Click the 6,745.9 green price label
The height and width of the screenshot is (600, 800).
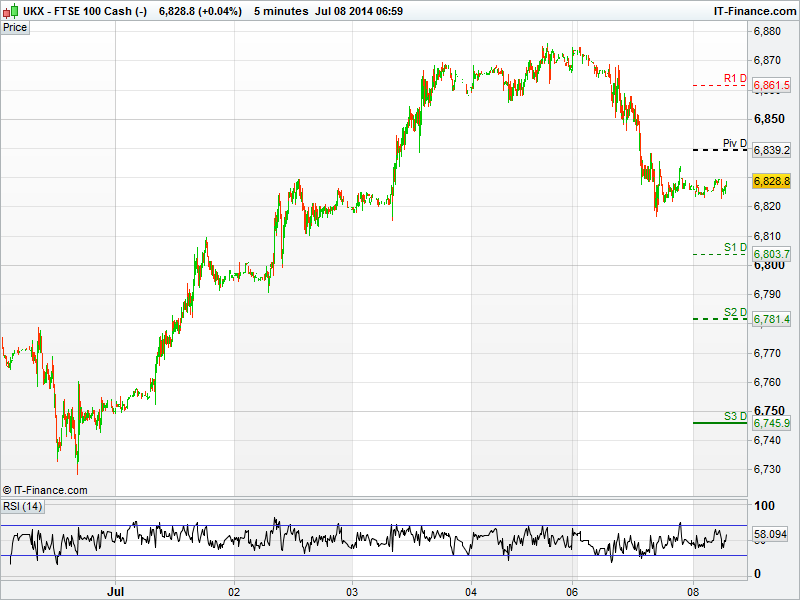[x=771, y=424]
